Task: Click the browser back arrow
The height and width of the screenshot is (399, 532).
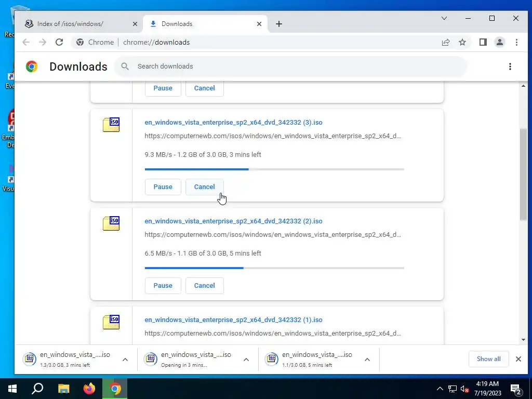Action: point(26,43)
